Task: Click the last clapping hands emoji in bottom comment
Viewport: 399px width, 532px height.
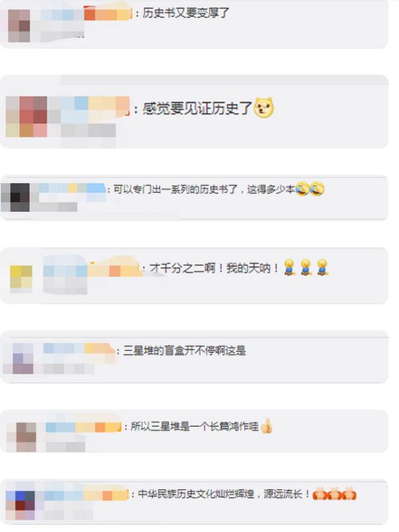Action: tap(350, 494)
